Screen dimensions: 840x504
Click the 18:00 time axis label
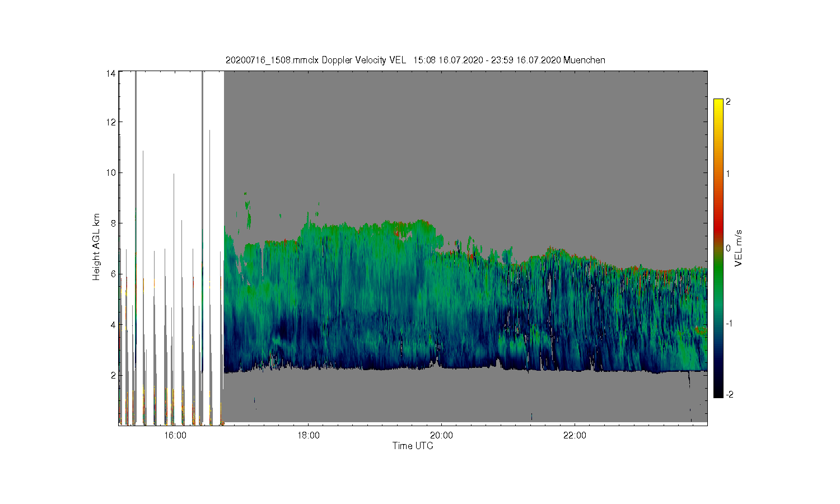pos(309,436)
